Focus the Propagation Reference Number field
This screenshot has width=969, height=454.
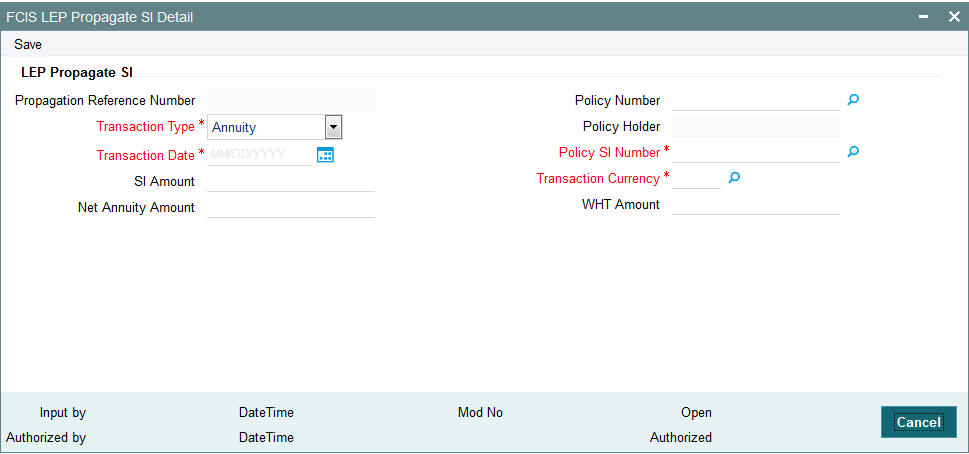click(x=291, y=99)
